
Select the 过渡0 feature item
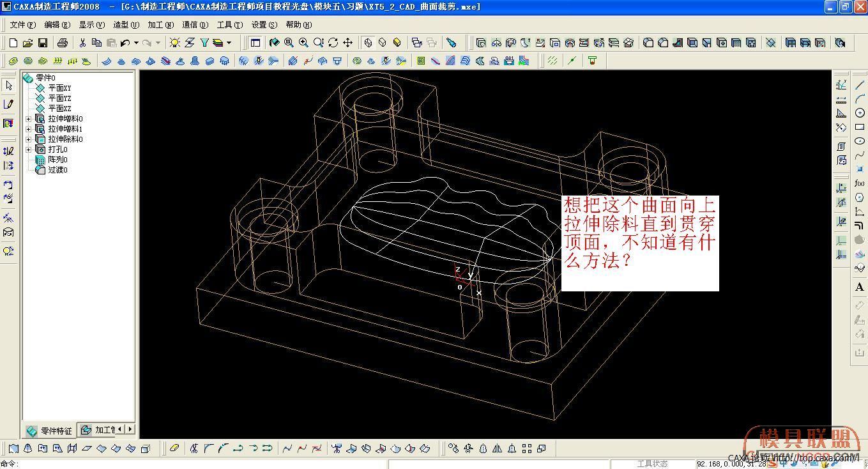pyautogui.click(x=57, y=170)
